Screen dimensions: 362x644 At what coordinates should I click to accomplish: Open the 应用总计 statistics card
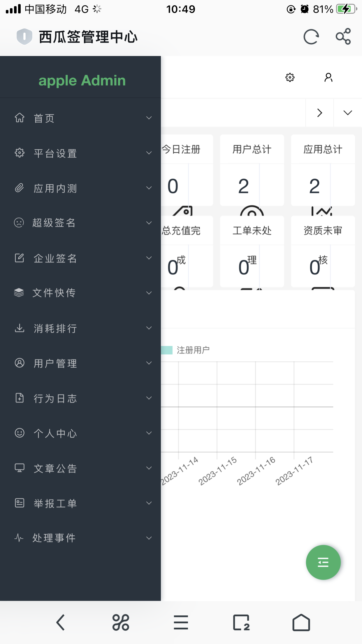point(323,170)
